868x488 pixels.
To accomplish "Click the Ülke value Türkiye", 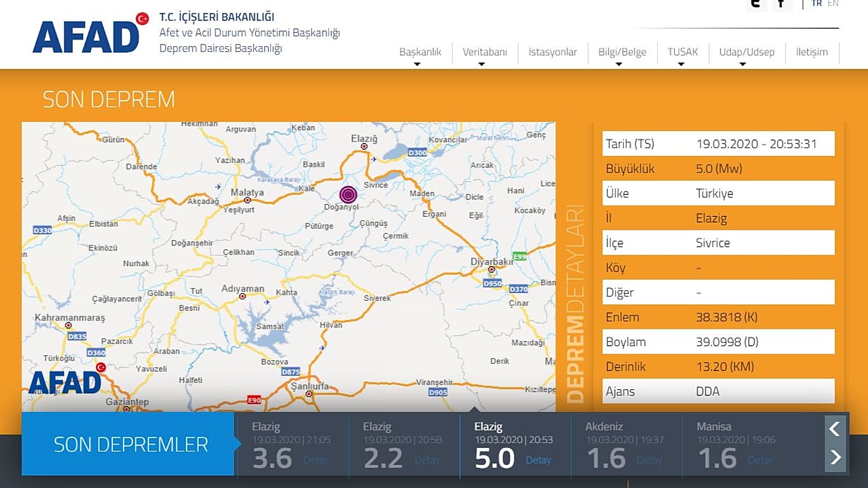I will tap(714, 193).
